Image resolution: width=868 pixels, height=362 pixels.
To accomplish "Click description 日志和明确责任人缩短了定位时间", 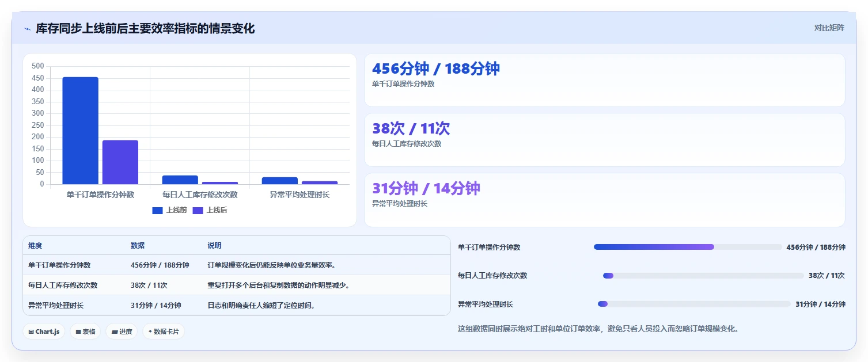I will point(261,306).
